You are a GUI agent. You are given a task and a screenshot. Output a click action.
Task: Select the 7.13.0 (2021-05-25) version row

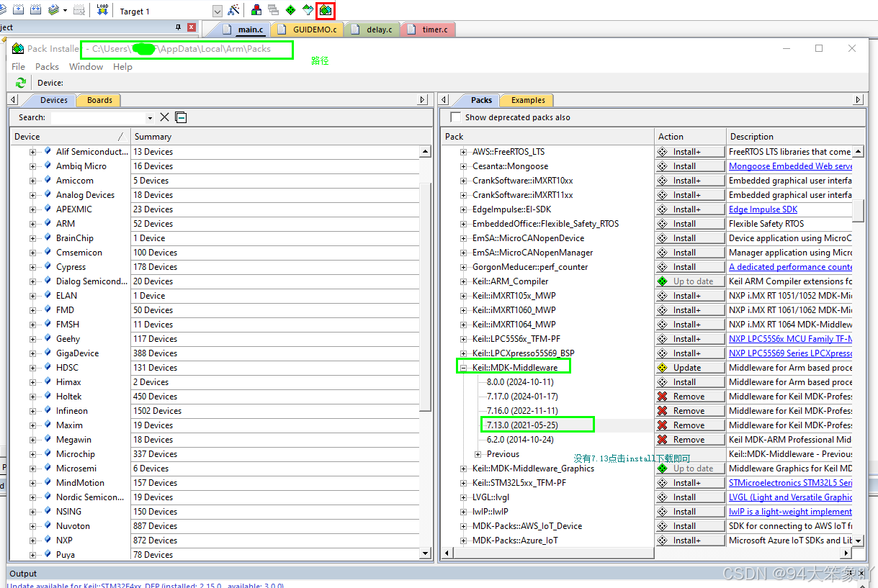click(x=522, y=425)
